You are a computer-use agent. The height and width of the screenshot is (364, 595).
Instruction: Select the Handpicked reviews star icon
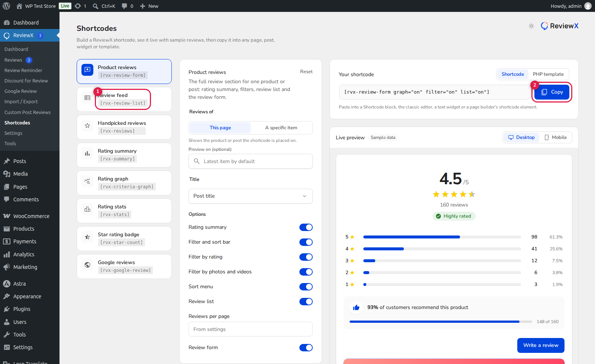point(87,126)
